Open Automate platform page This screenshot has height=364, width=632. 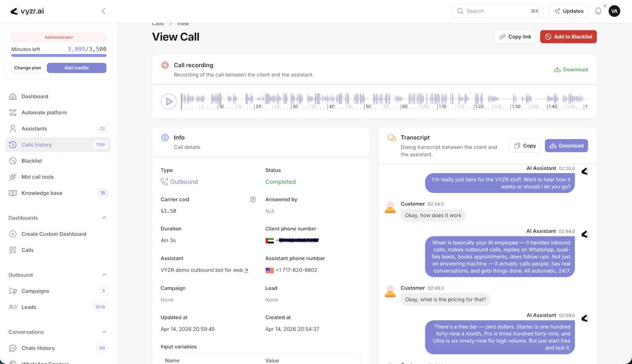pos(58,113)
